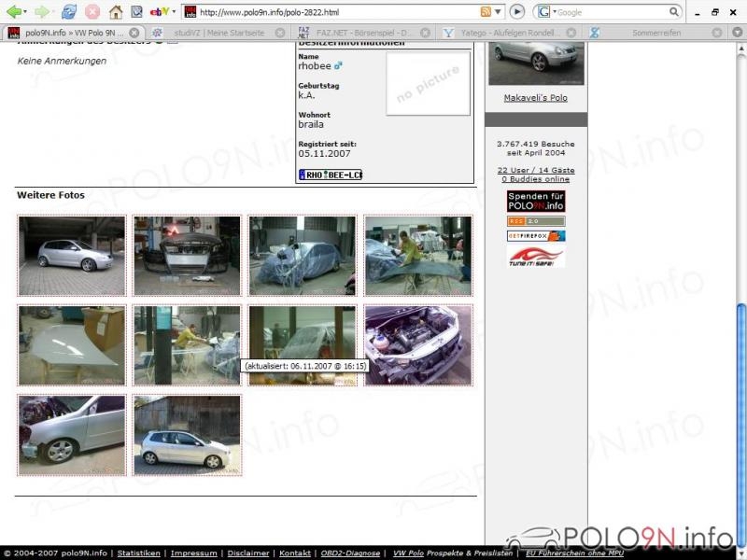Open the Impressum footer link
The height and width of the screenshot is (560, 747).
pos(194,553)
